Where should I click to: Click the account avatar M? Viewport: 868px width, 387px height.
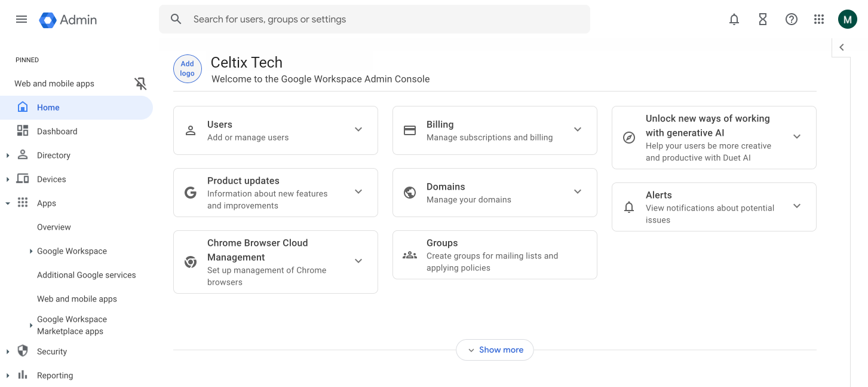(x=847, y=19)
